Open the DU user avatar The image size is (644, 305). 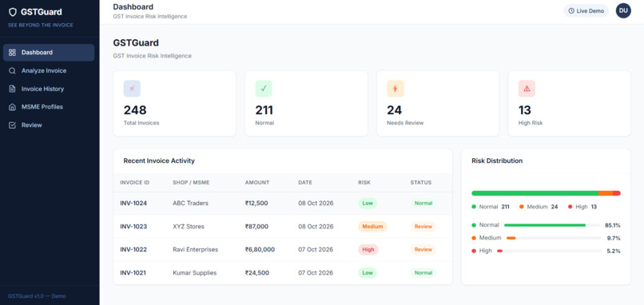click(623, 10)
